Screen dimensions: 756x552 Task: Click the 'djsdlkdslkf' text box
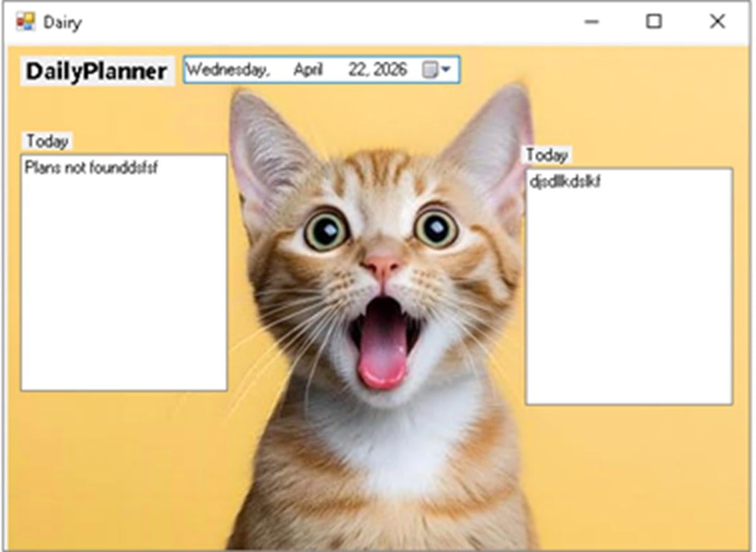coord(629,287)
